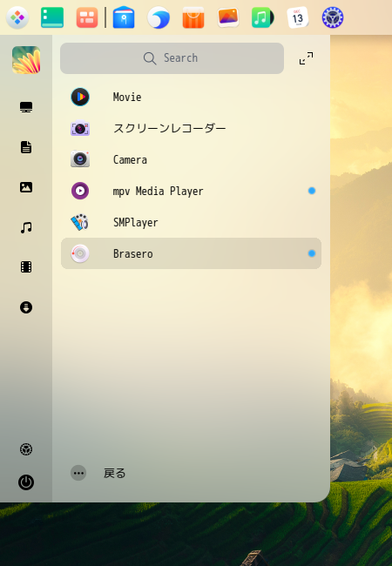Click the power button icon
This screenshot has width=392, height=566.
(26, 482)
